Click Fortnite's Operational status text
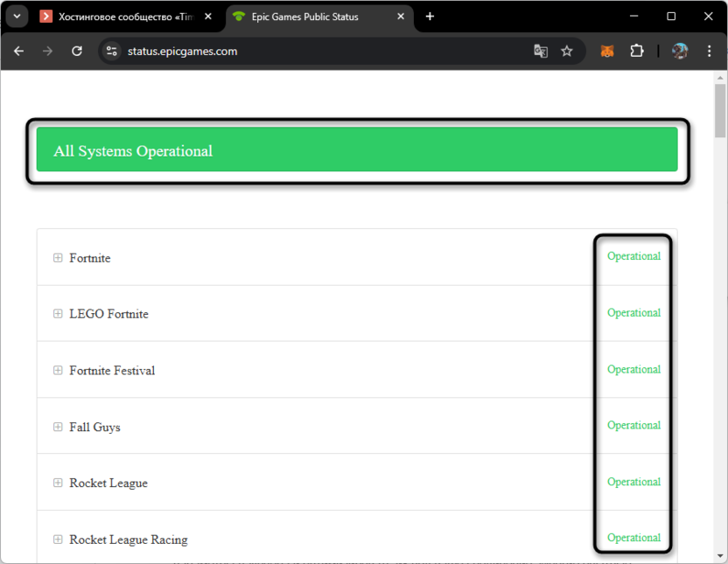 tap(633, 256)
